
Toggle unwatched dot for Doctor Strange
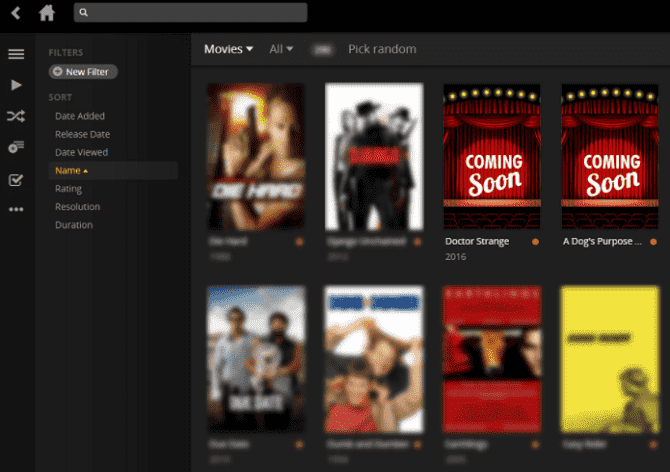(x=535, y=242)
